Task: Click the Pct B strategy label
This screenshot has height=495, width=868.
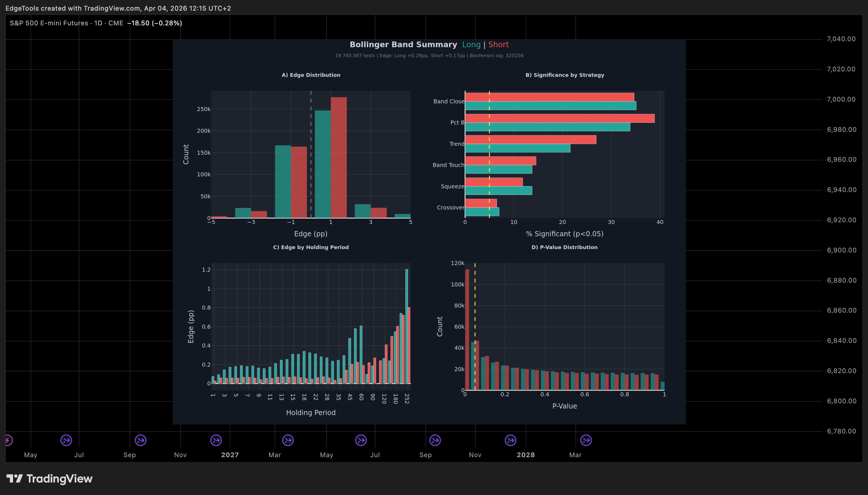Action: tap(457, 123)
